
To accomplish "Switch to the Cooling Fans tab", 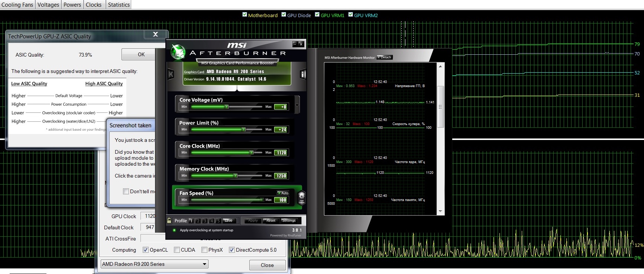I will 17,4.
